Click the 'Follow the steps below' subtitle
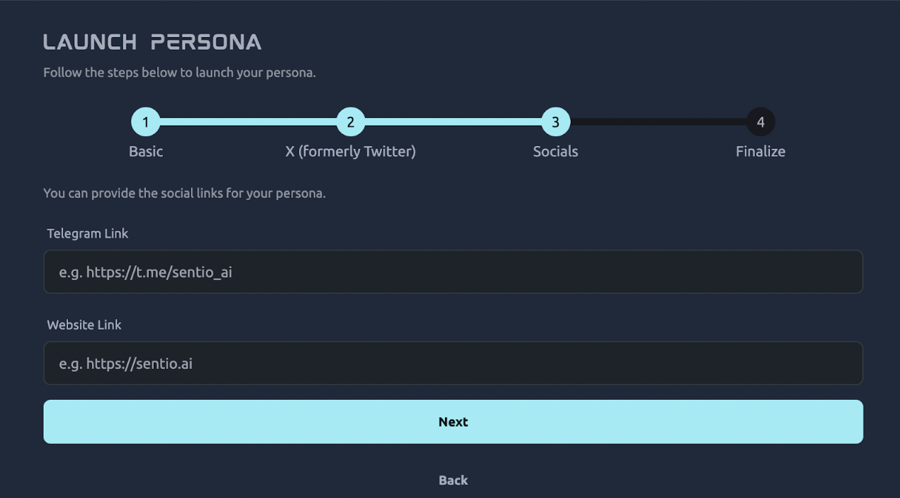The width and height of the screenshot is (900, 498). 179,72
